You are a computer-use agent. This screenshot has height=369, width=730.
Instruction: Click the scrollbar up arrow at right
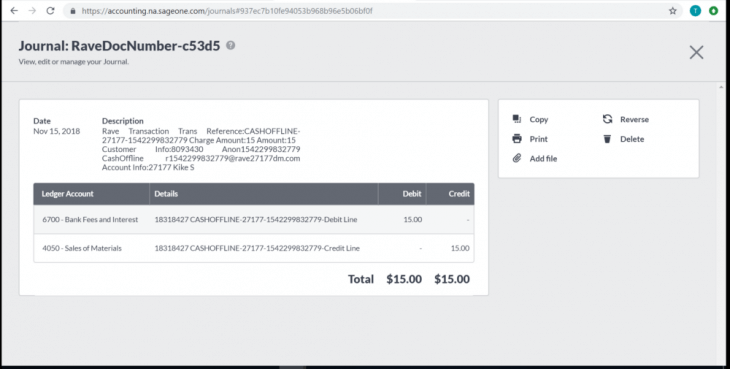[722, 87]
